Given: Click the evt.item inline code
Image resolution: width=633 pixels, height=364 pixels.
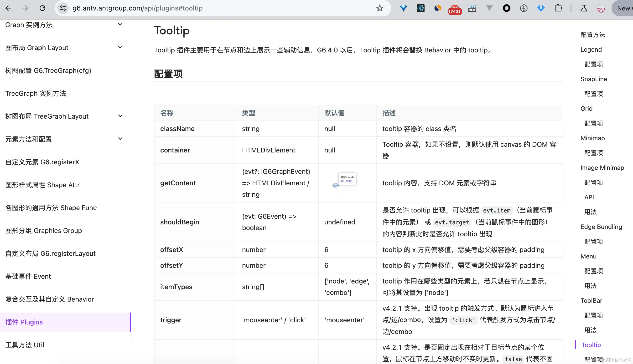Looking at the screenshot, I should click(x=497, y=211).
